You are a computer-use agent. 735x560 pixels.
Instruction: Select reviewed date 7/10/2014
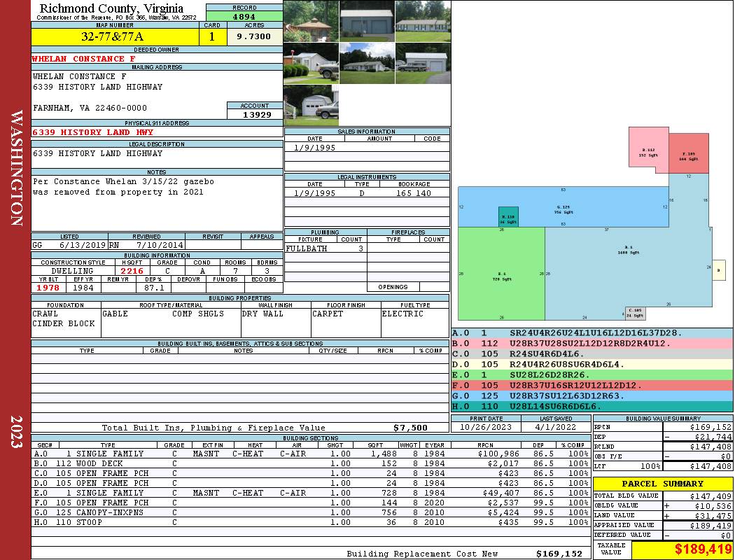pyautogui.click(x=160, y=244)
